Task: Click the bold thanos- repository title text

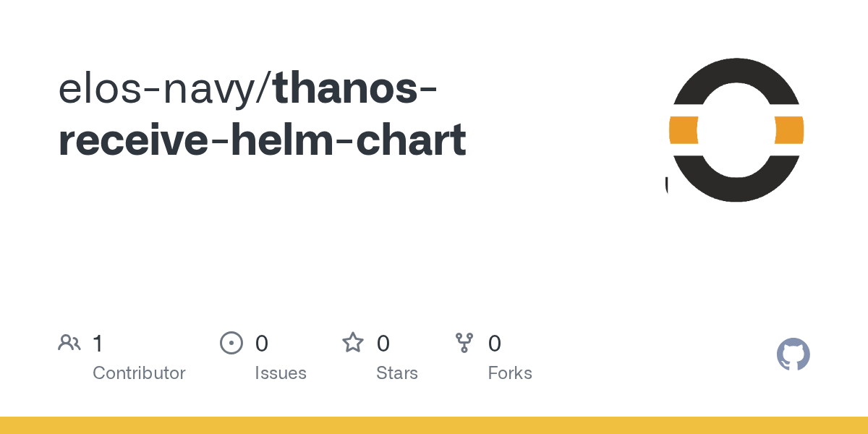Action: (x=355, y=88)
